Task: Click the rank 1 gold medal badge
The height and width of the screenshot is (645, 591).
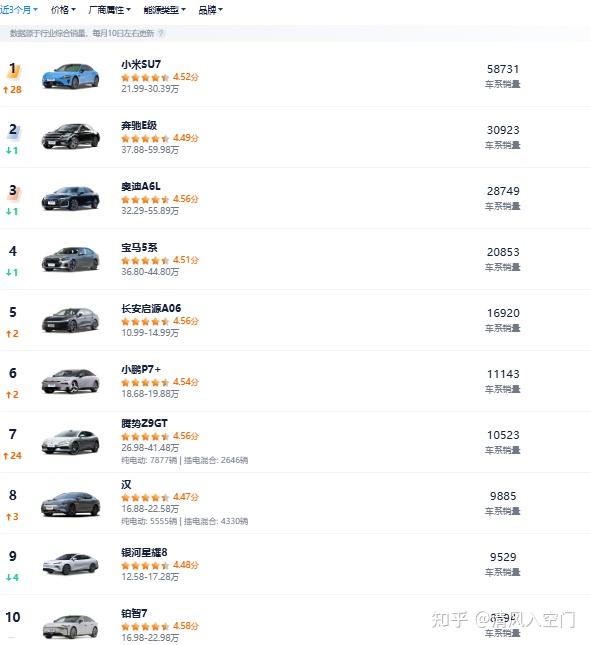Action: tap(13, 70)
